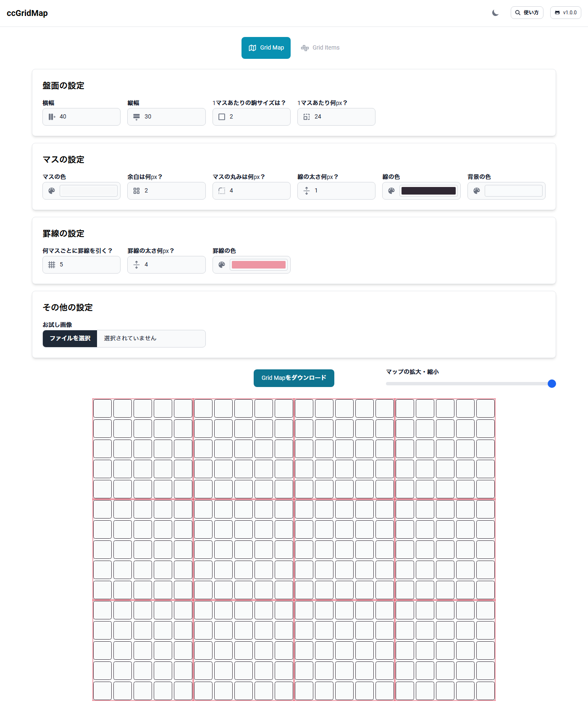Click the v1.0.0 version link

click(565, 13)
